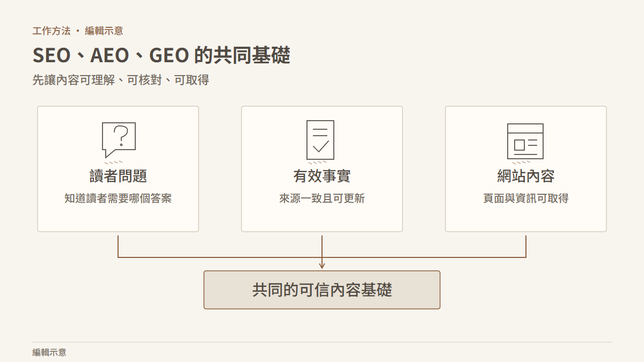Image resolution: width=644 pixels, height=362 pixels.
Task: Click the footer text 編輯示意
Action: click(x=49, y=352)
